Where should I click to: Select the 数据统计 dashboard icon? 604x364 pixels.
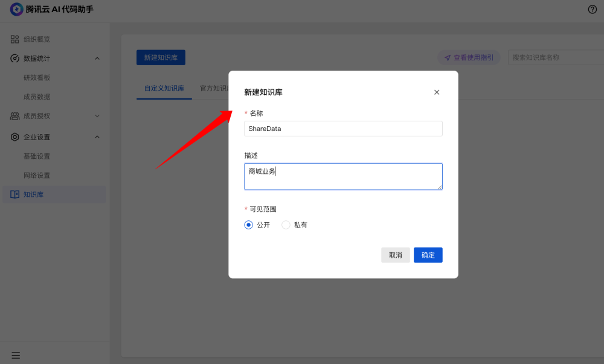point(14,58)
